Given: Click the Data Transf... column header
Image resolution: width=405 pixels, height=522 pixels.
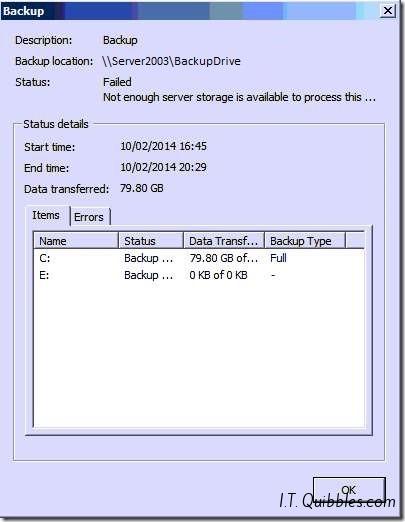Looking at the screenshot, I should [x=224, y=241].
